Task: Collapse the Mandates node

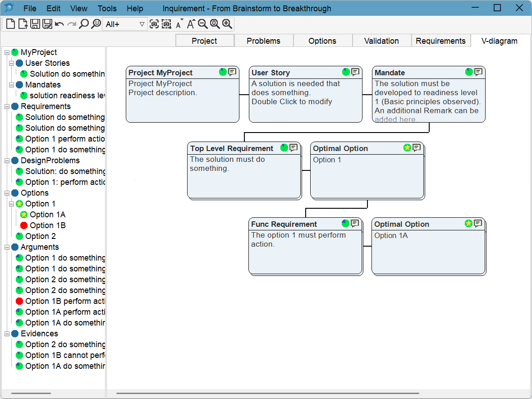Action: (x=12, y=85)
